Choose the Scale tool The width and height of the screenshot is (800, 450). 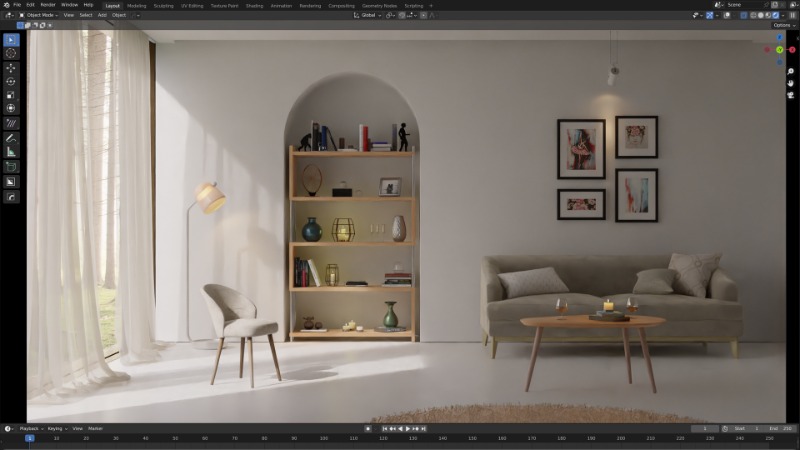11,95
